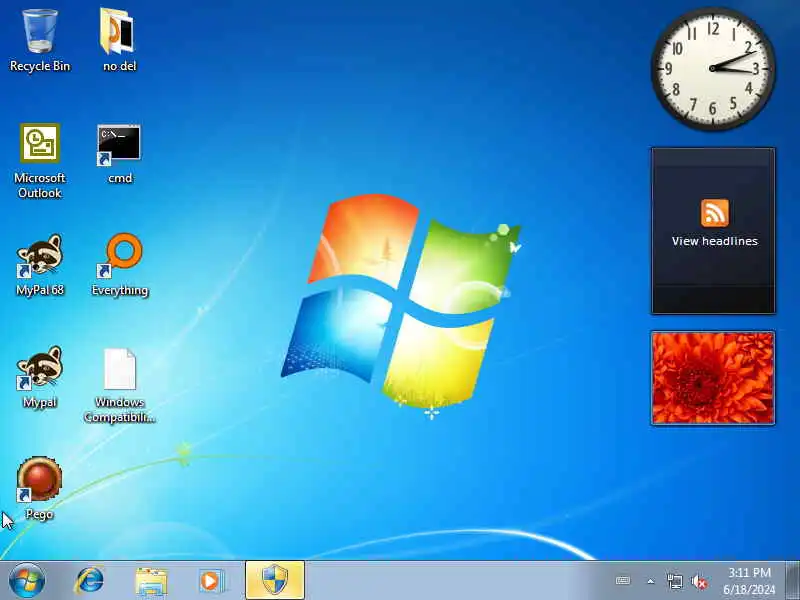The width and height of the screenshot is (800, 600).
Task: Open the Start menu orb
Action: pos(27,581)
